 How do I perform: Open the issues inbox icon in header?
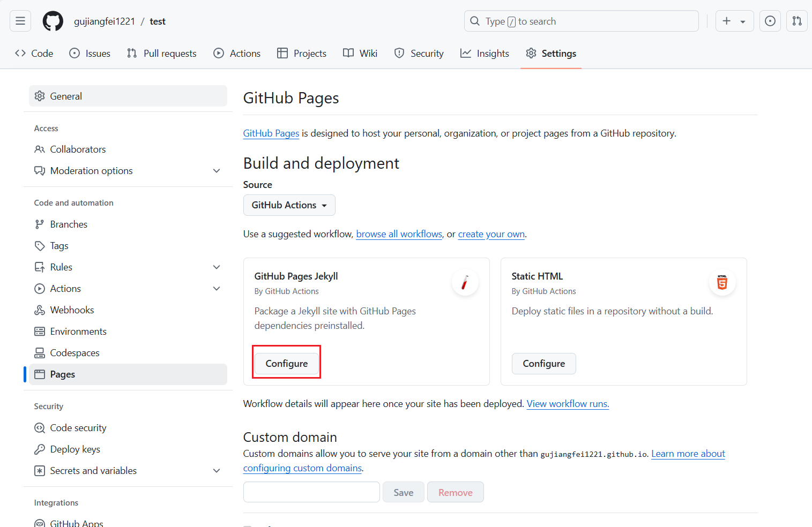(770, 21)
